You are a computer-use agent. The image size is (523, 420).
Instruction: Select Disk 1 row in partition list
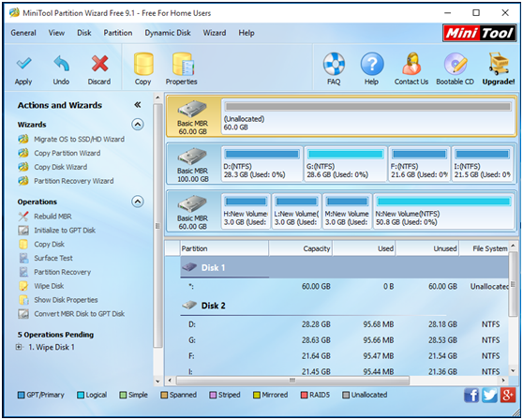tap(344, 267)
